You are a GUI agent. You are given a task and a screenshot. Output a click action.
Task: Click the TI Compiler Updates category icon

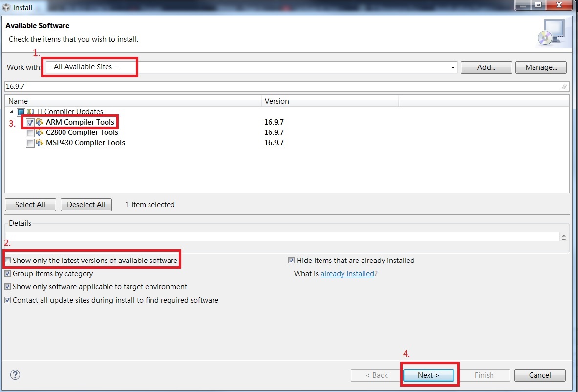(x=30, y=112)
